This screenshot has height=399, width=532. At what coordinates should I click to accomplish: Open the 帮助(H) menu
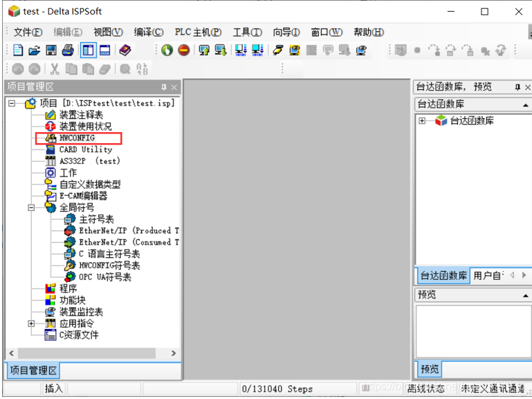pyautogui.click(x=369, y=33)
